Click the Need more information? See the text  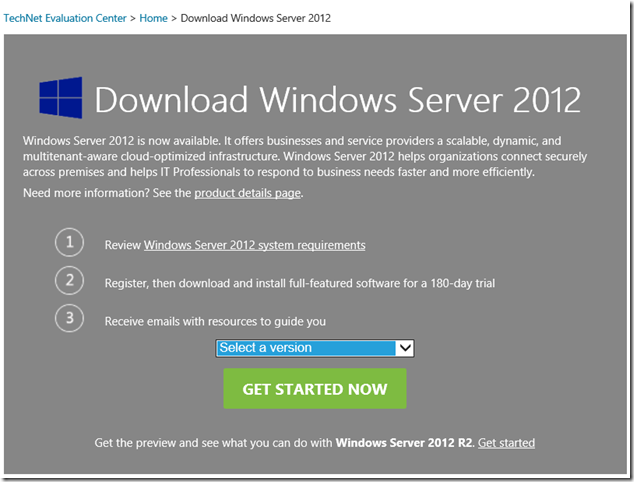click(x=107, y=193)
